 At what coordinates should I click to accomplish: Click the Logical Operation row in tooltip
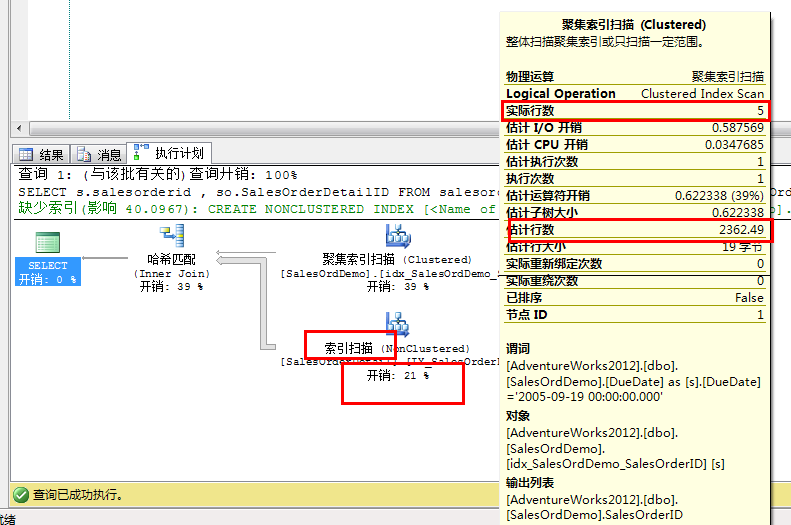(635, 94)
